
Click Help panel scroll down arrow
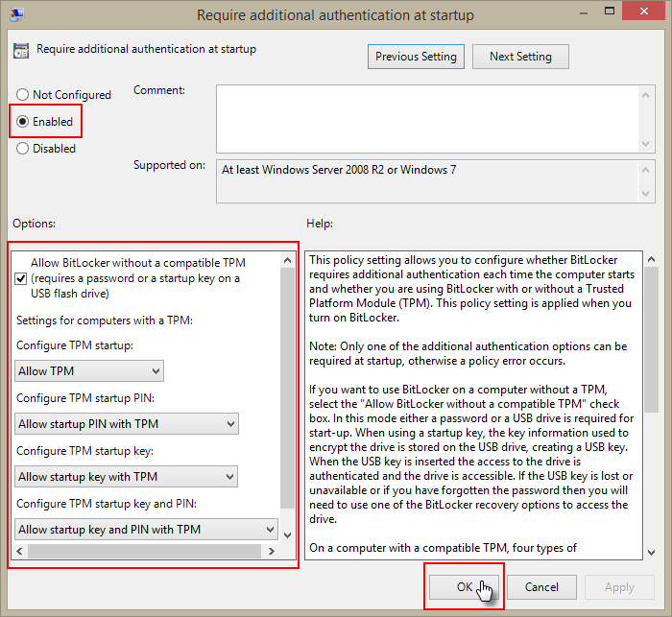coord(652,553)
